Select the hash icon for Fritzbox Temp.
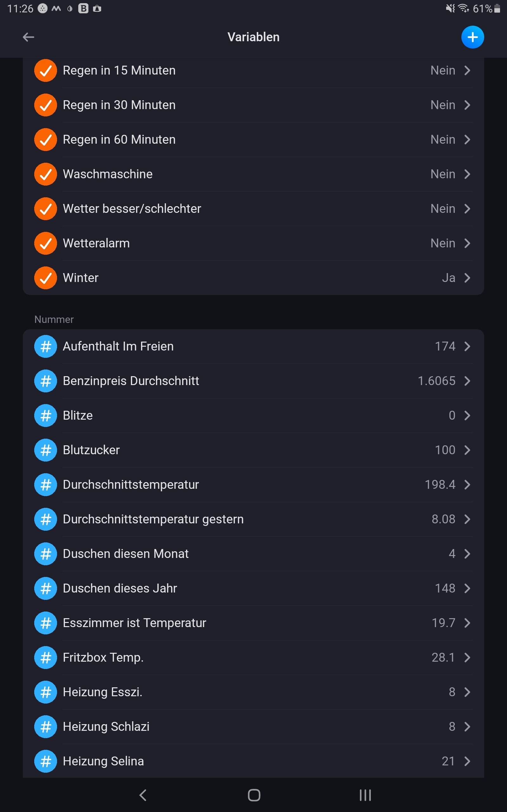The width and height of the screenshot is (507, 812). pyautogui.click(x=46, y=657)
